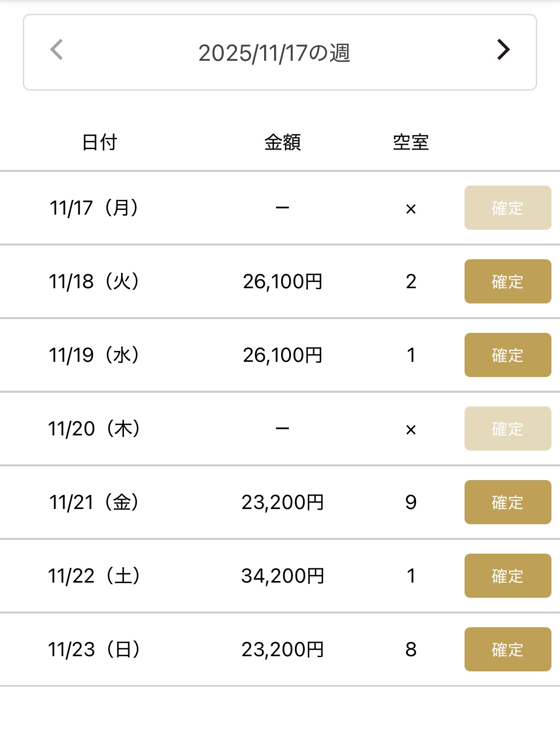The height and width of the screenshot is (745, 560).
Task: Click the vacancy count 9 for 11/21
Action: (411, 502)
